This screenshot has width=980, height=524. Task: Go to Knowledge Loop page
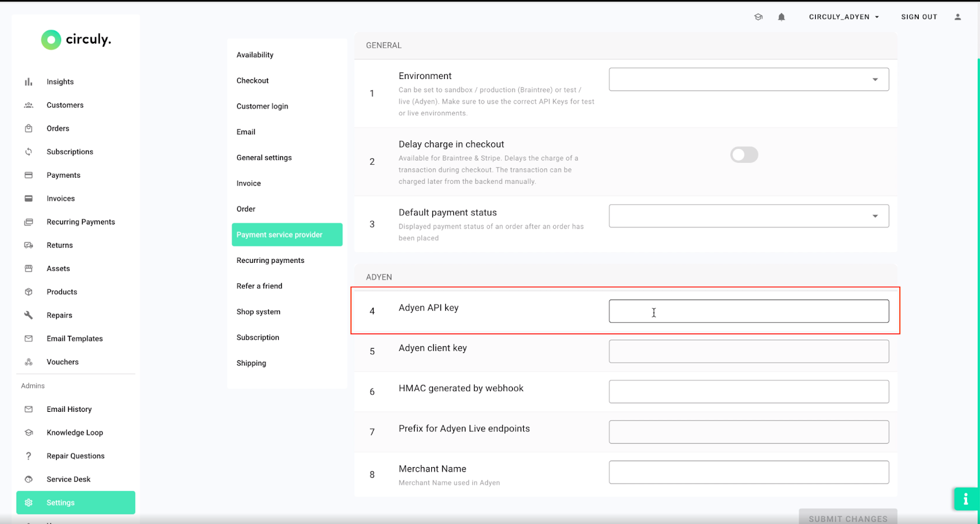tap(75, 432)
